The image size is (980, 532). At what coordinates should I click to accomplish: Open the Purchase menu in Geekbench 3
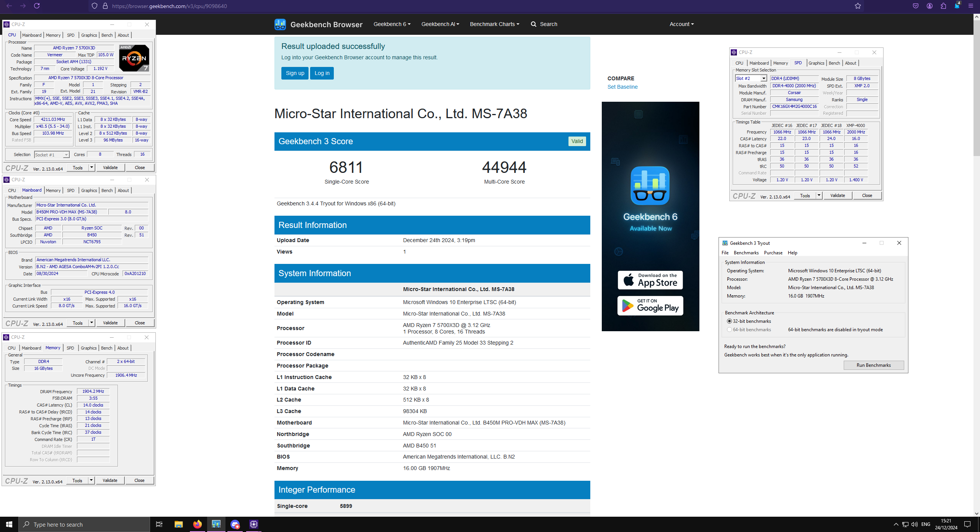(x=773, y=253)
